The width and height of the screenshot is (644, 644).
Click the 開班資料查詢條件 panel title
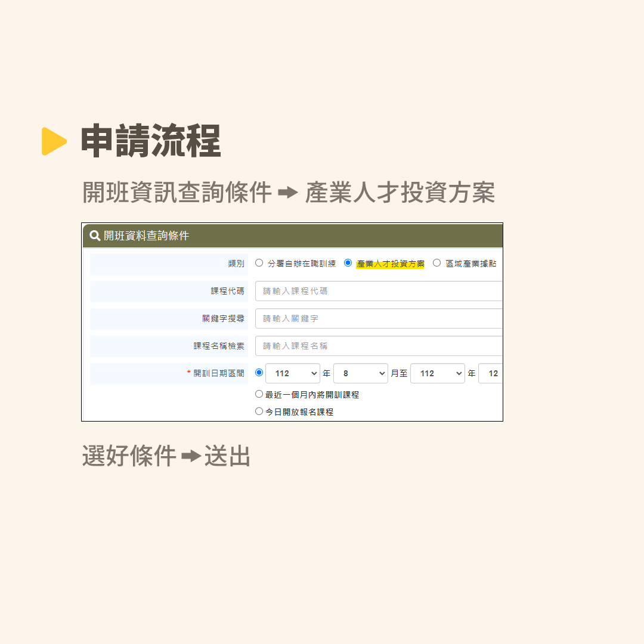146,236
